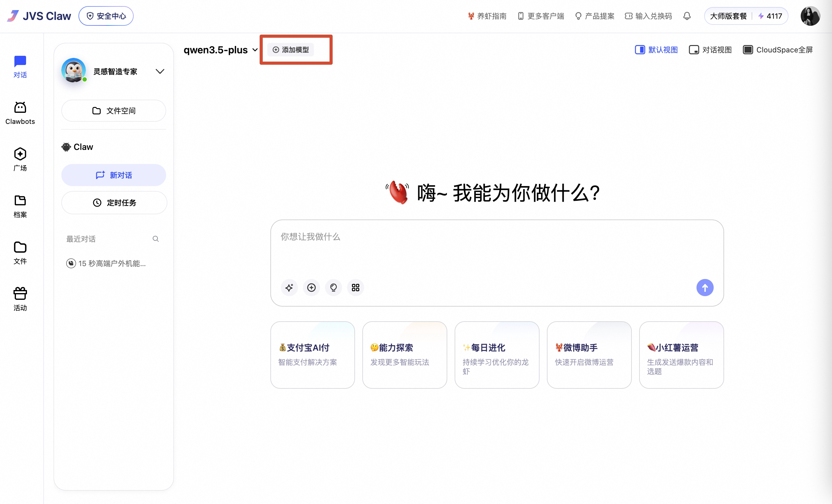Open recent chat 15 秒高端户外机能...
Image resolution: width=832 pixels, height=504 pixels.
pos(106,263)
